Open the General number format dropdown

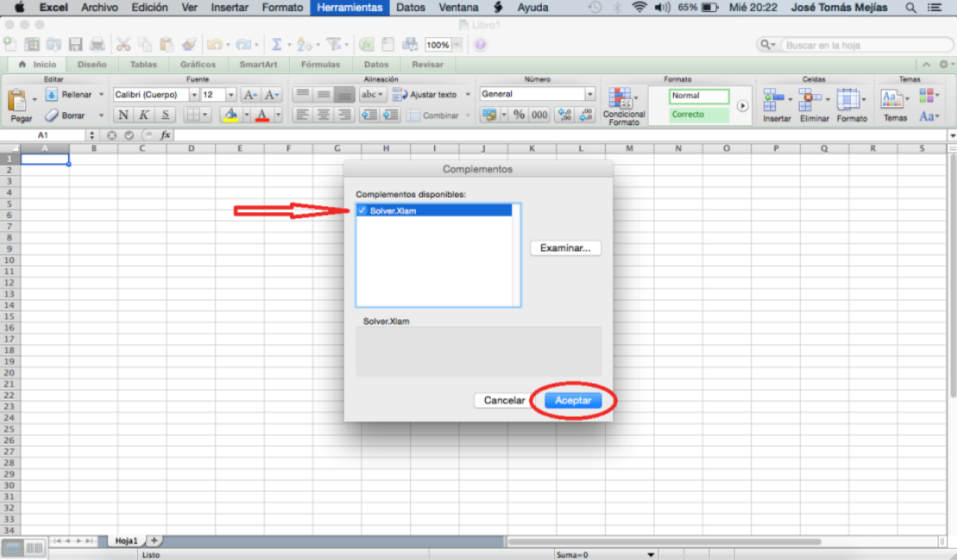pos(590,93)
